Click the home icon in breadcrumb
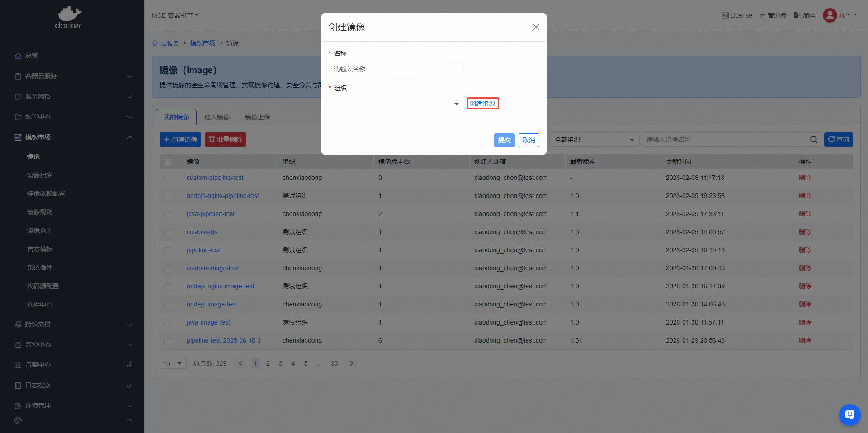Image resolution: width=868 pixels, height=433 pixels. tap(155, 43)
